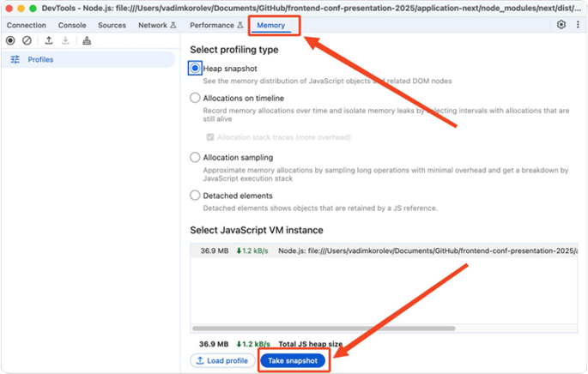The width and height of the screenshot is (588, 374).
Task: Switch to the Console tab
Action: (x=72, y=25)
